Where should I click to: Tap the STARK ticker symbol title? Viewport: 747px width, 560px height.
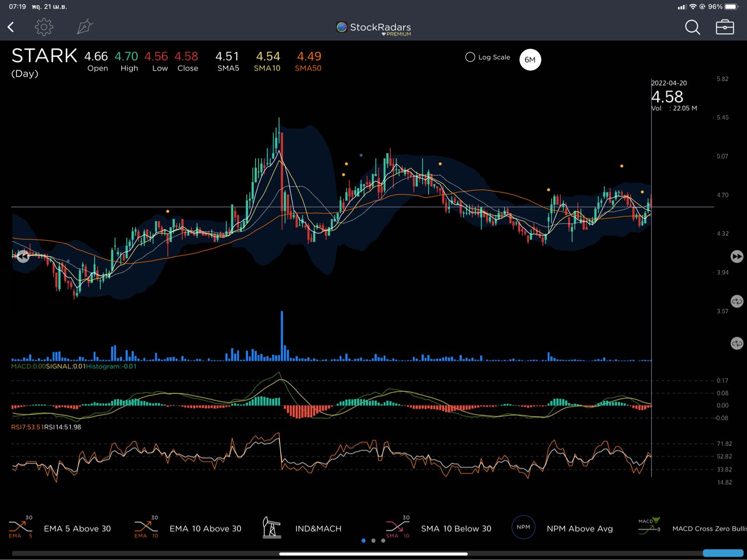[44, 56]
